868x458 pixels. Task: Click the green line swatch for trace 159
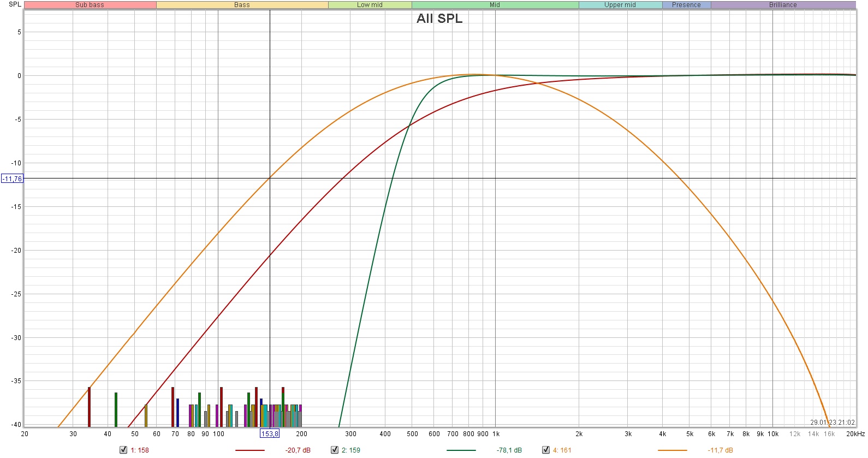pos(461,450)
